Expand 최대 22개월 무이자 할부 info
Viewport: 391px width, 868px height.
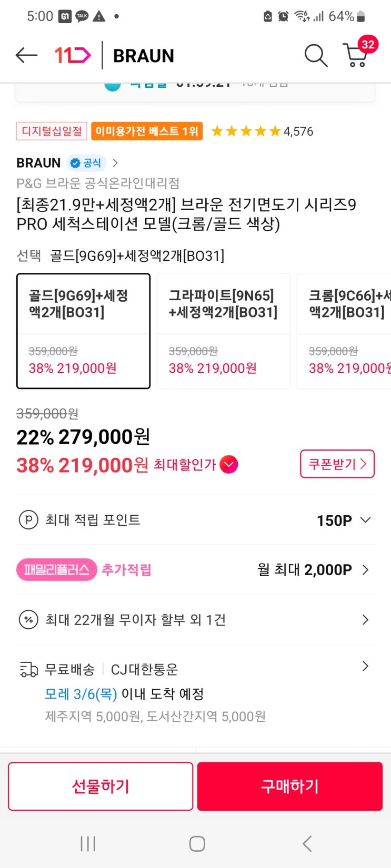coord(365,620)
